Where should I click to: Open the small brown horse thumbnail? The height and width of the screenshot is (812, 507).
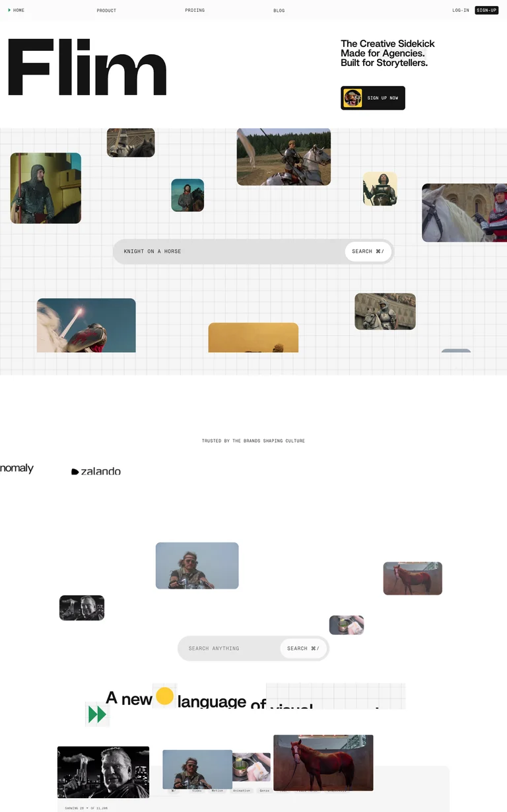tap(413, 579)
